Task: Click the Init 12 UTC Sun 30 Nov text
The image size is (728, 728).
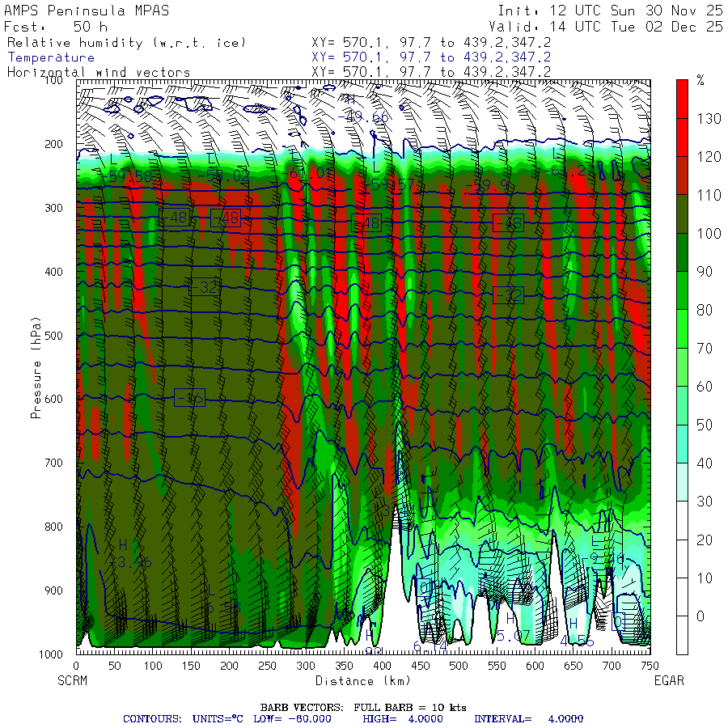Action: (610, 11)
